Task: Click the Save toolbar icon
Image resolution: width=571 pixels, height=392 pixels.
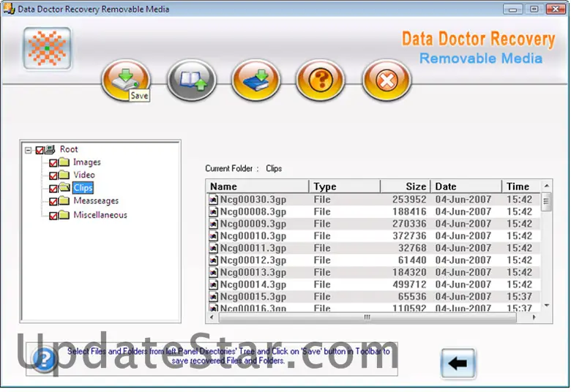Action: [125, 79]
